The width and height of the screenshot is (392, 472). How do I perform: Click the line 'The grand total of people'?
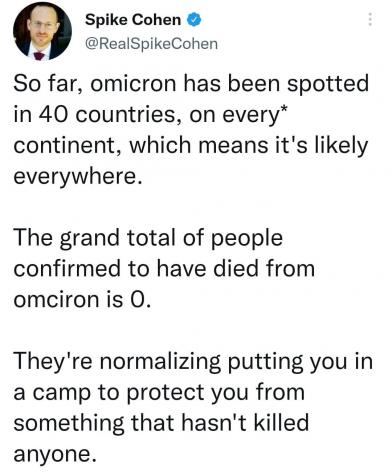pos(148,239)
